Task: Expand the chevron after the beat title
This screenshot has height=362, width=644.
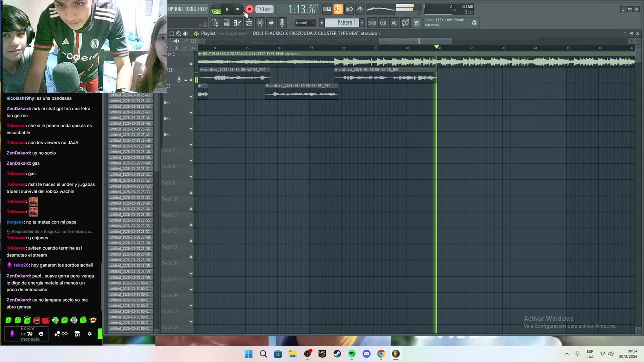Action: tap(380, 33)
